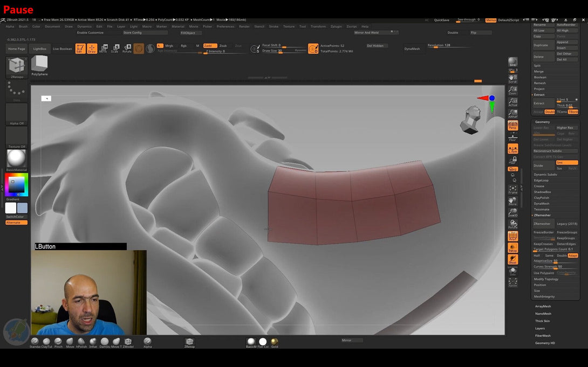Toggle Transp transparency mode
The height and width of the screenshot is (367, 588).
512,247
